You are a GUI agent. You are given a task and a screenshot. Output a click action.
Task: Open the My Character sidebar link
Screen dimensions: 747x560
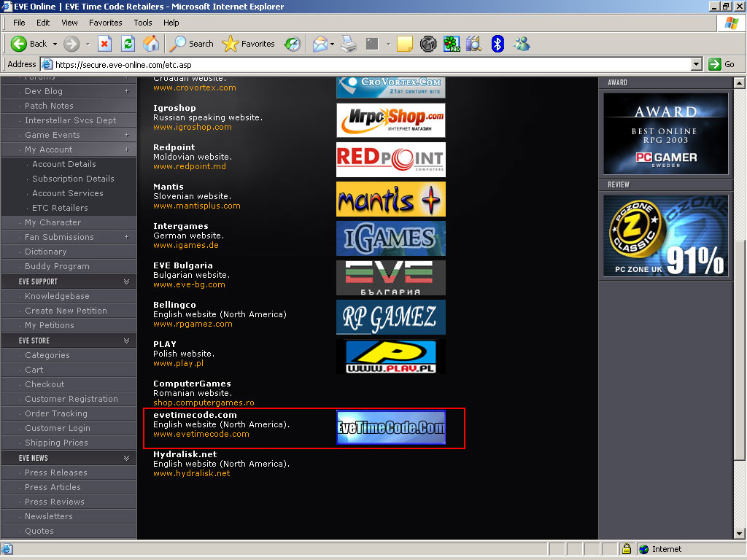(x=53, y=222)
